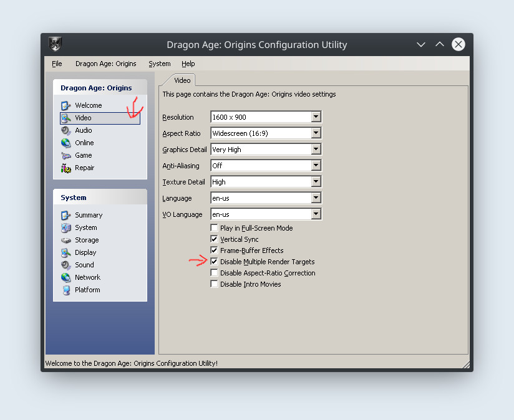The image size is (514, 420).
Task: Expand the Language dropdown arrow
Action: pyautogui.click(x=316, y=198)
